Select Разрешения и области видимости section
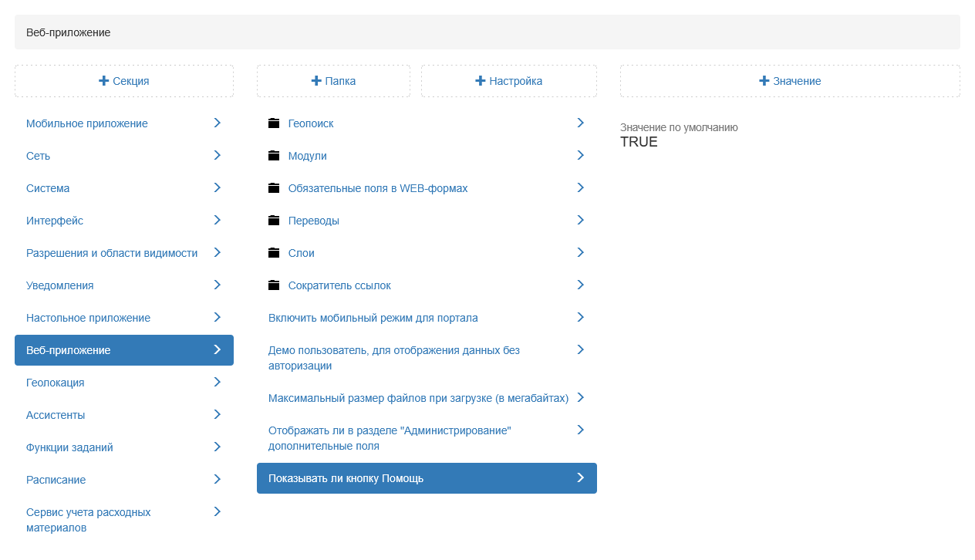This screenshot has height=560, width=975. coord(112,253)
